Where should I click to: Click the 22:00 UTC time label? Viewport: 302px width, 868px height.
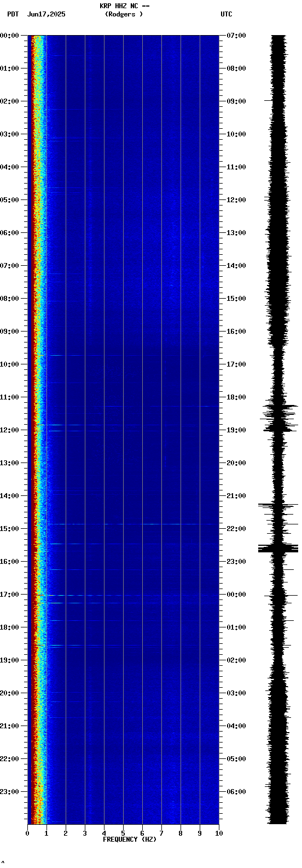click(236, 529)
